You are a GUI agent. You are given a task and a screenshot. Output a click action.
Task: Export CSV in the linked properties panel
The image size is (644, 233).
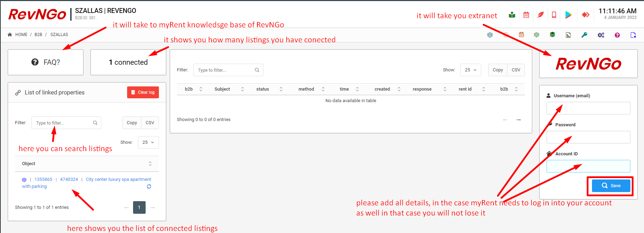[x=150, y=123]
